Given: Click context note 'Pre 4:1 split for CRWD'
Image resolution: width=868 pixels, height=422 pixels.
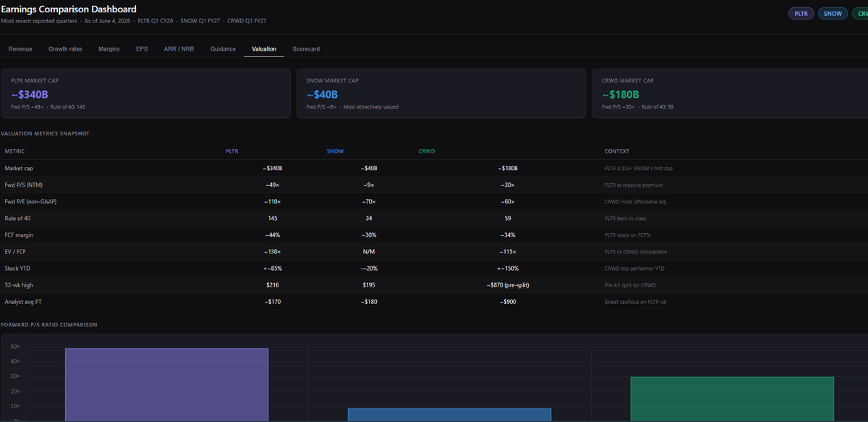Looking at the screenshot, I should (631, 284).
